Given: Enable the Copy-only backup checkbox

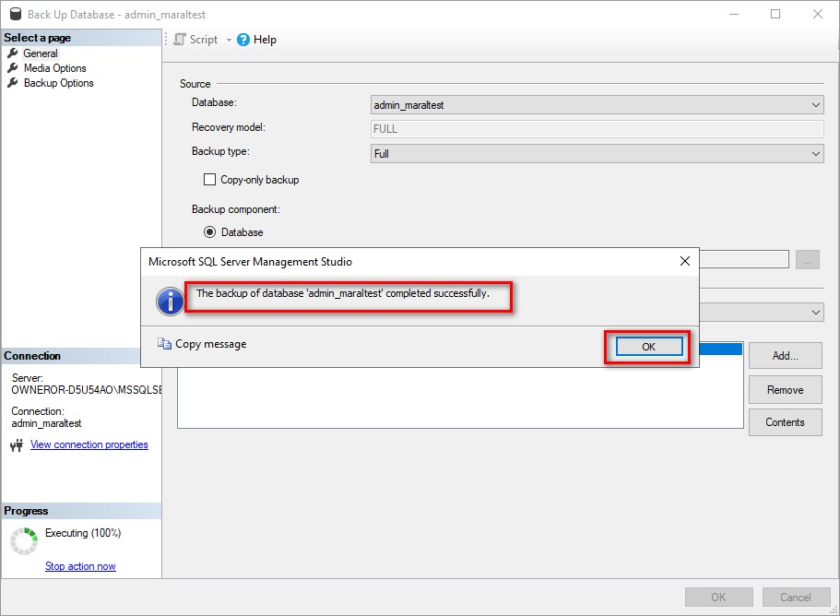Looking at the screenshot, I should pyautogui.click(x=209, y=179).
